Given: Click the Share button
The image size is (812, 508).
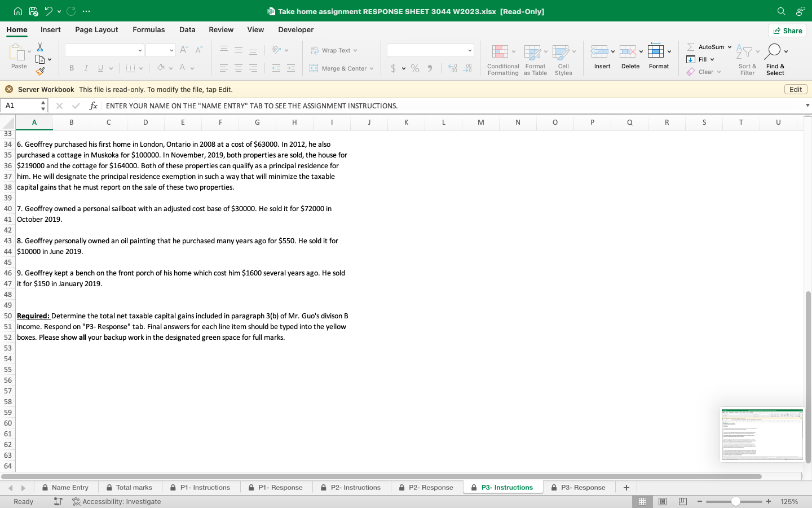Looking at the screenshot, I should tap(787, 30).
